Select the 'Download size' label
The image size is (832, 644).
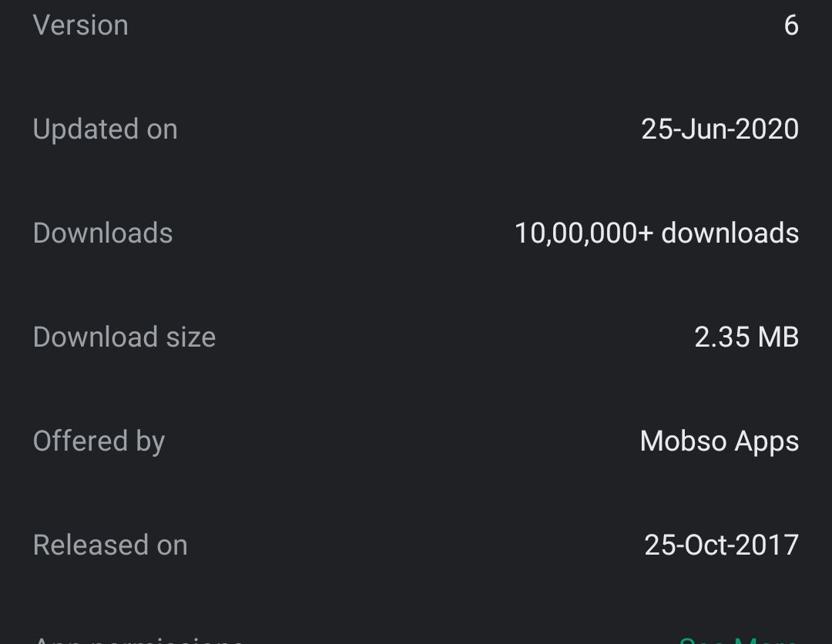click(x=124, y=337)
